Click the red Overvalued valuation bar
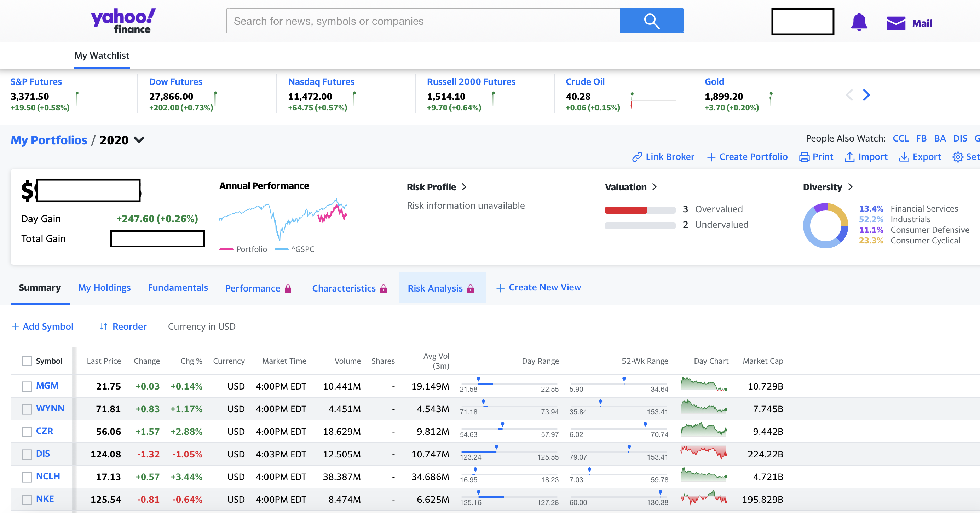The height and width of the screenshot is (513, 980). [x=626, y=210]
